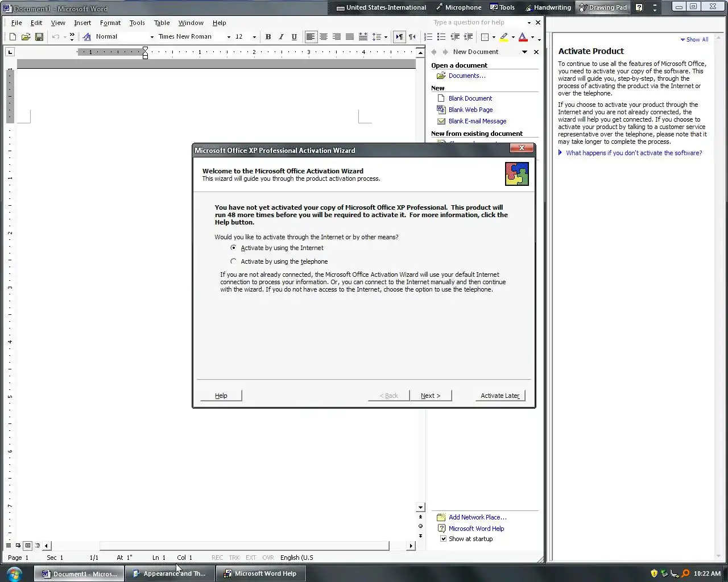Open the font size 12 dropdown

tap(254, 37)
